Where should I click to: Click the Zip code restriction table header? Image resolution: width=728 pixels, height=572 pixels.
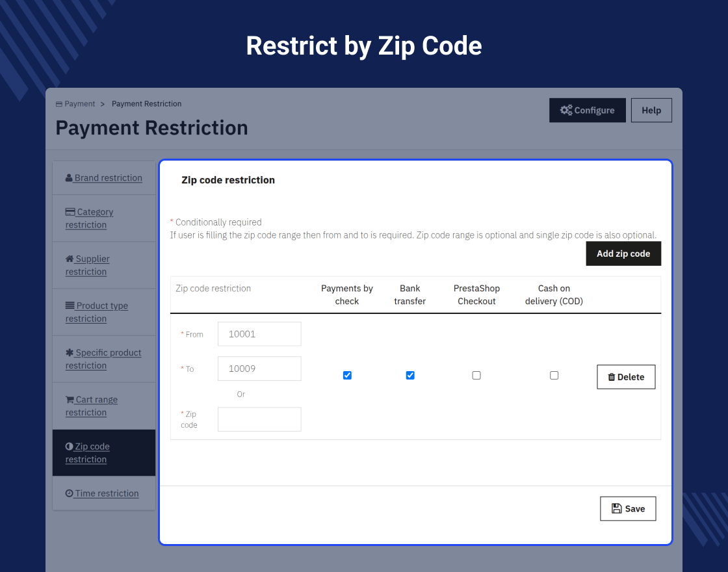click(213, 289)
